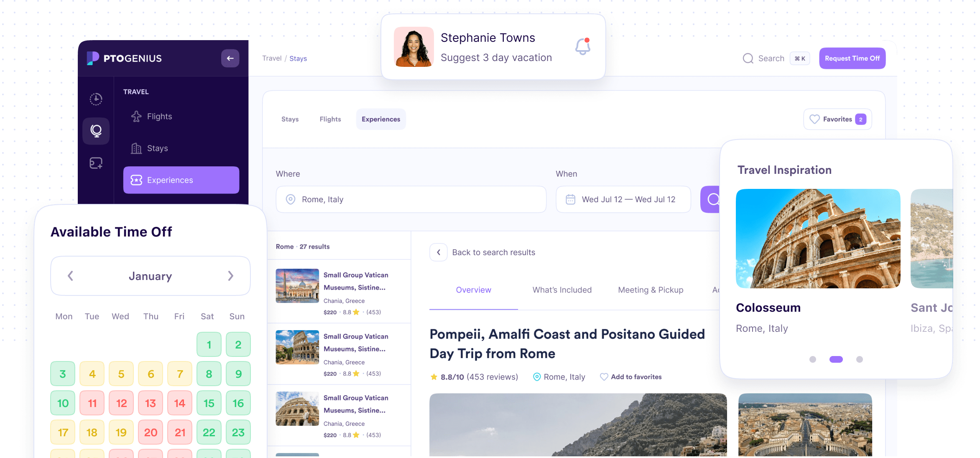Open Stays breadcrumb link

(x=298, y=59)
